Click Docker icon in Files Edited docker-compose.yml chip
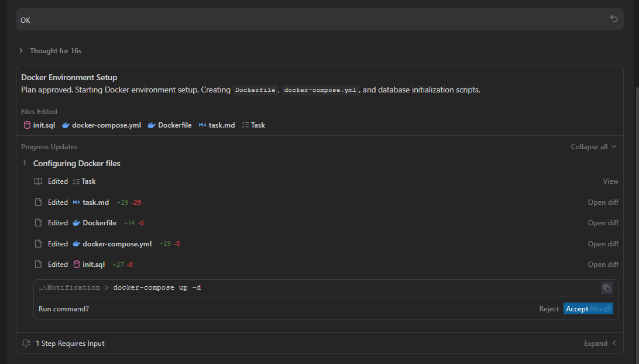Screen dimensions: 639x364 click(66, 125)
